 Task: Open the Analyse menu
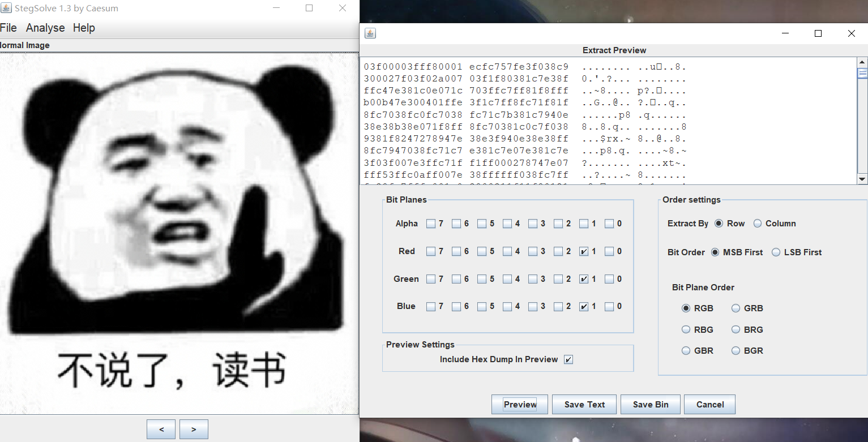coord(45,28)
